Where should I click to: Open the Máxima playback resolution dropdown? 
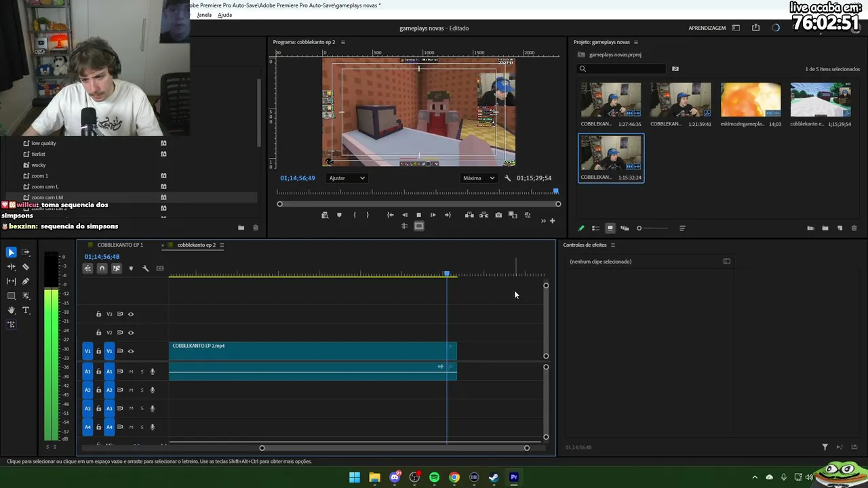pos(479,178)
